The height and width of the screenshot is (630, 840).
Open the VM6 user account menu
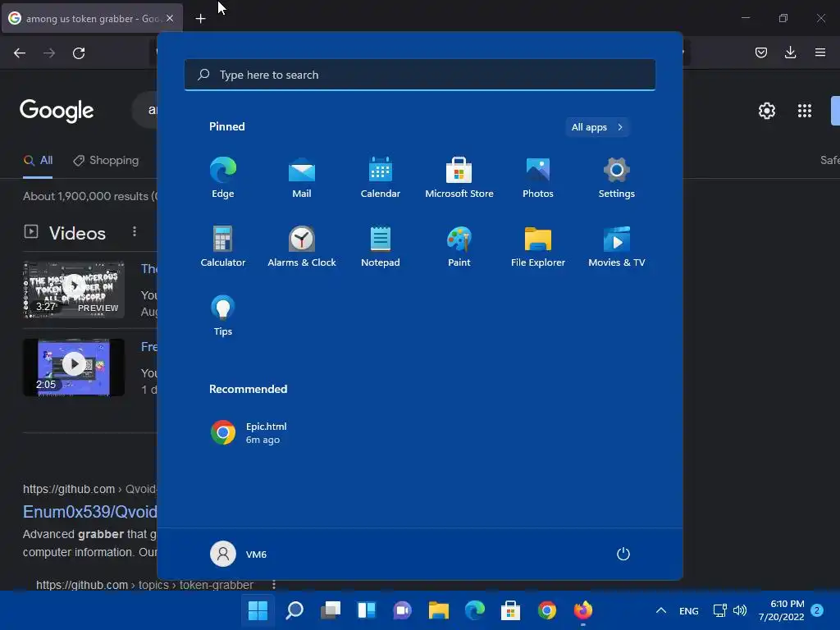[x=239, y=554]
